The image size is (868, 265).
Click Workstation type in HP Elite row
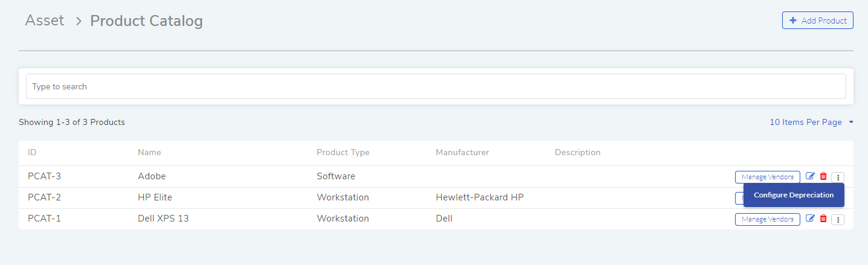click(343, 197)
